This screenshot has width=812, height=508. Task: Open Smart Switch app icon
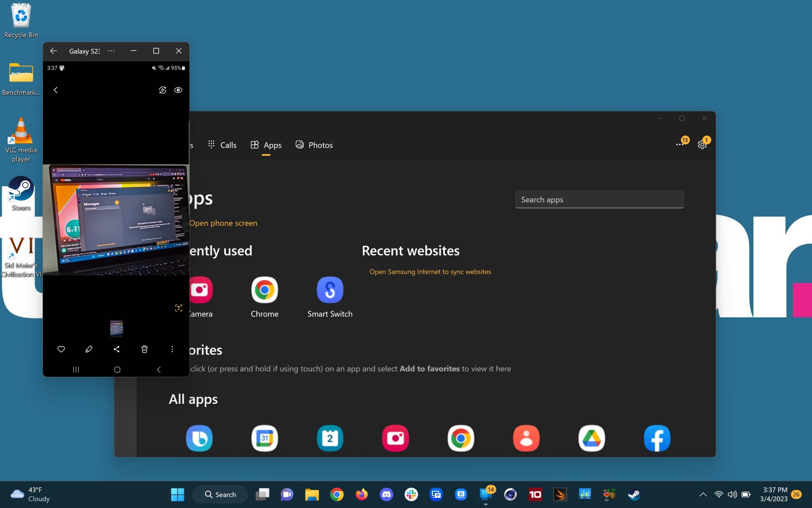click(330, 290)
